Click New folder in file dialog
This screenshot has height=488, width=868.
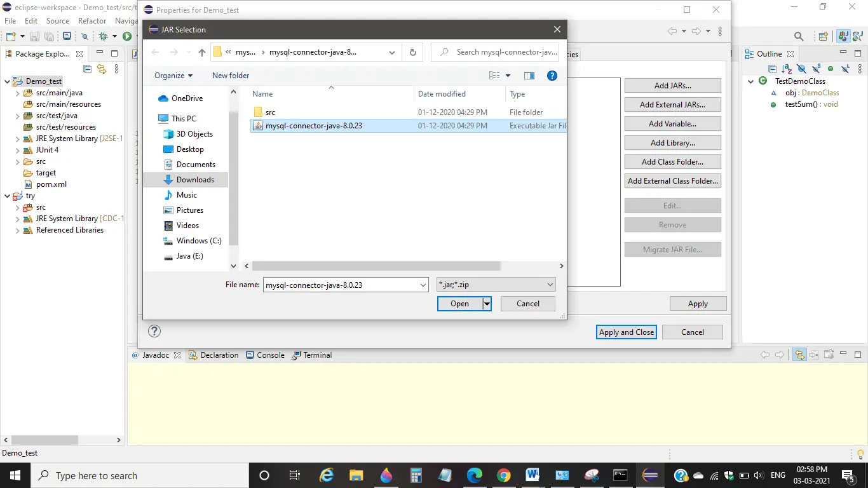click(x=231, y=76)
